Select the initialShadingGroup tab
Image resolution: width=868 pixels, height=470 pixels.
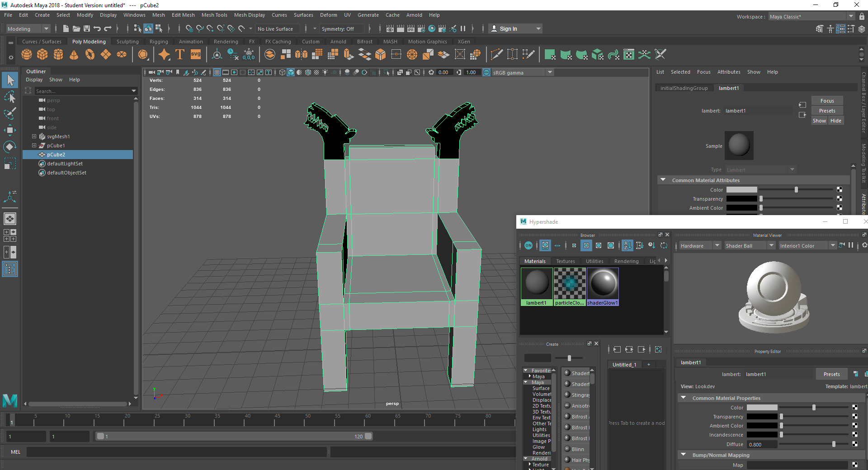(x=684, y=88)
